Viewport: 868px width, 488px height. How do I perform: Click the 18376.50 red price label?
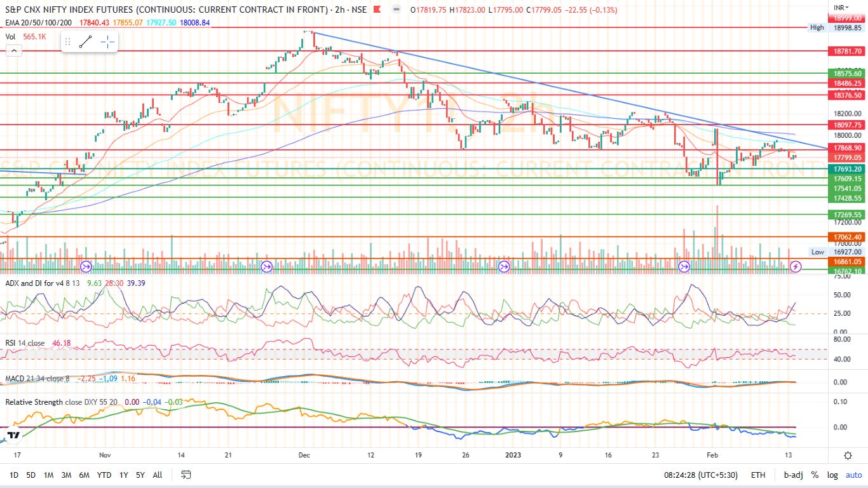coord(847,95)
